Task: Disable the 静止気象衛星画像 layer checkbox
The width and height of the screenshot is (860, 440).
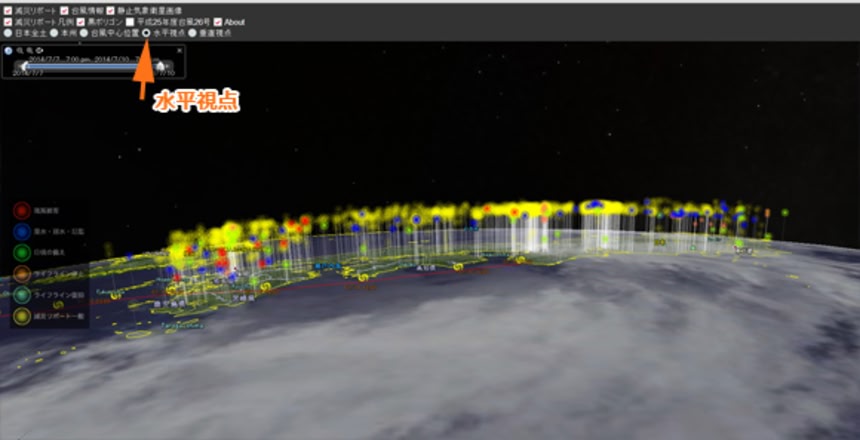Action: point(110,10)
